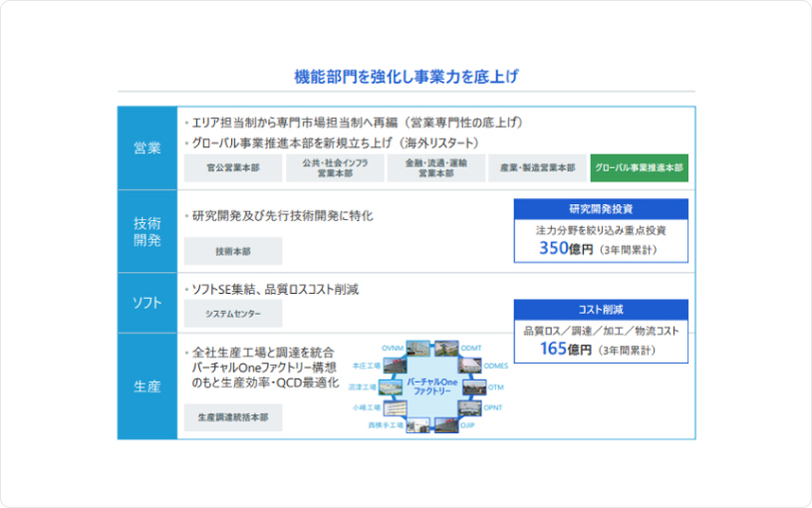Click the ソフトSE集結、品質ロスコスト削減 bullet

coord(275,290)
